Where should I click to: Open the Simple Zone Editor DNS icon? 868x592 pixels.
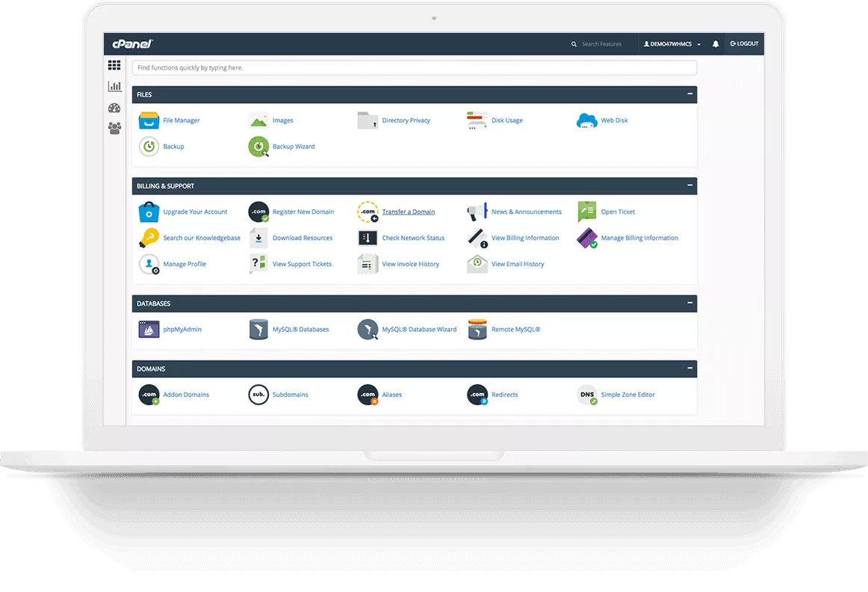588,395
